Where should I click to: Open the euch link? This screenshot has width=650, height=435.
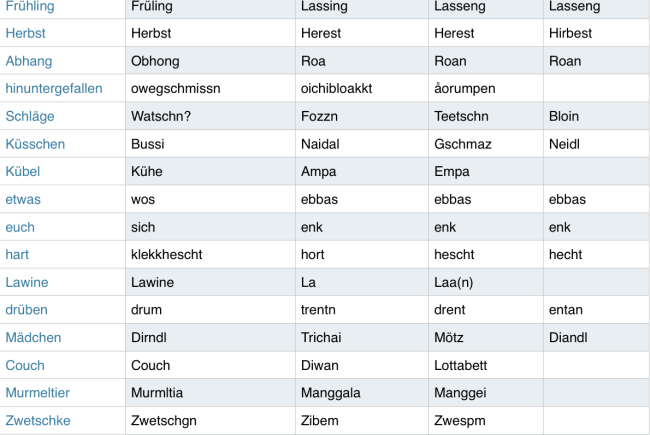click(20, 227)
